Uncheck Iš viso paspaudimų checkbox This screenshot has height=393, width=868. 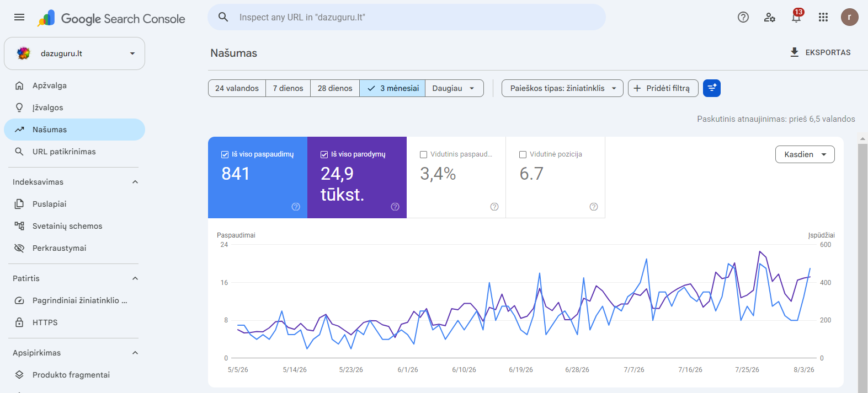225,154
